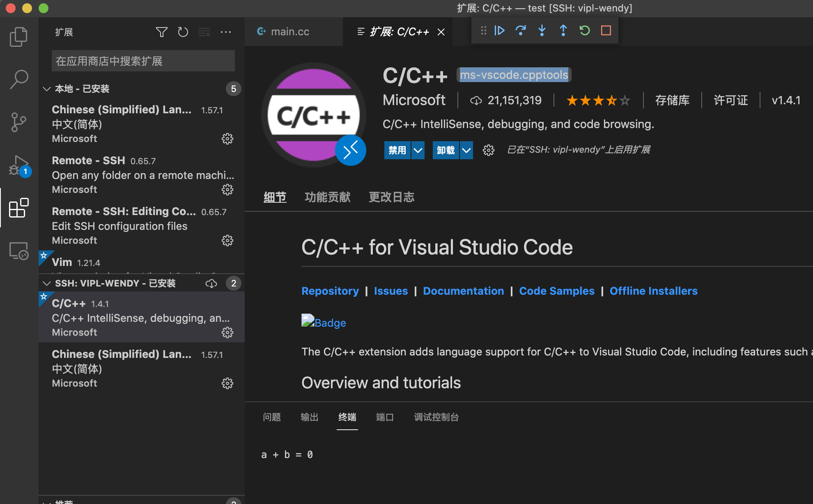The height and width of the screenshot is (504, 813).
Task: Open the 问题 problems panel tab
Action: click(272, 417)
